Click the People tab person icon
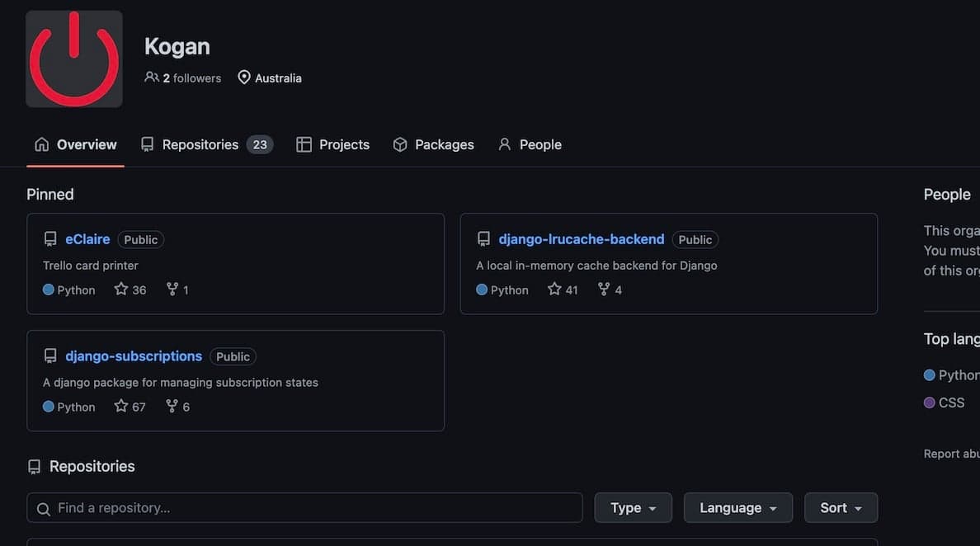This screenshot has height=546, width=980. click(504, 144)
